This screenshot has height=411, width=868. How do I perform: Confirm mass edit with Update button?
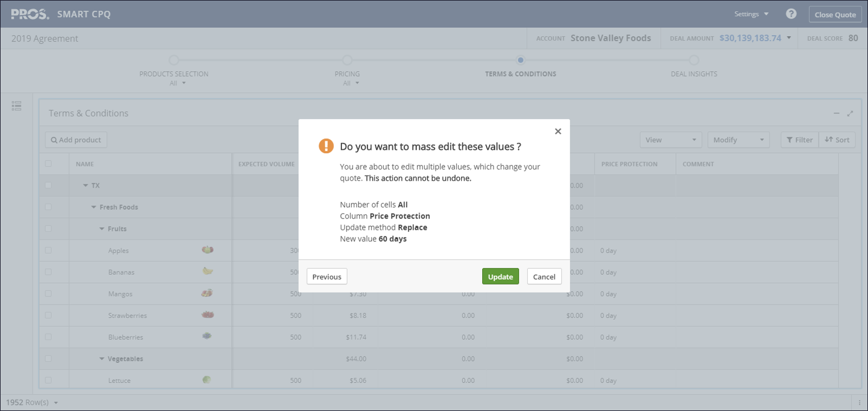coord(500,276)
